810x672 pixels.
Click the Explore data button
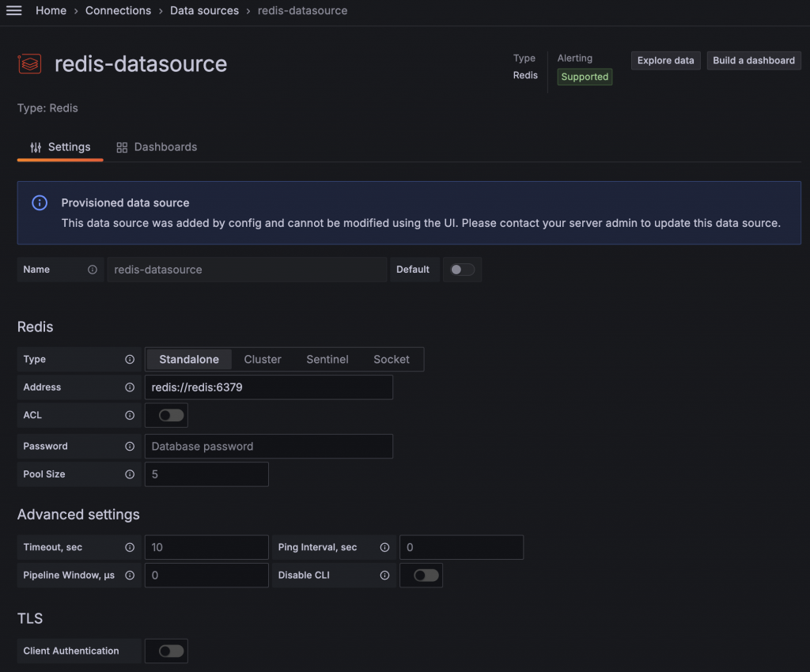[665, 60]
